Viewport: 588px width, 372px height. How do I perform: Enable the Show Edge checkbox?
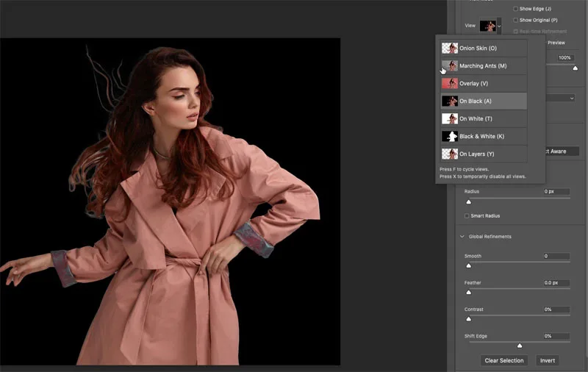(x=515, y=8)
